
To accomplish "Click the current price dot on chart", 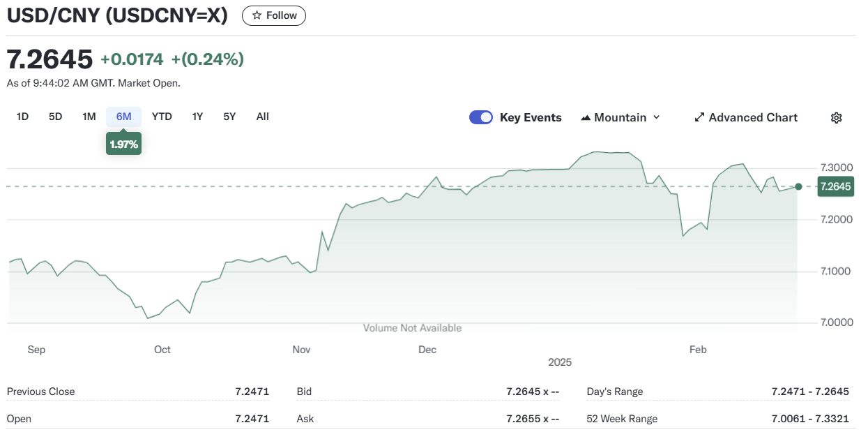I will click(798, 186).
